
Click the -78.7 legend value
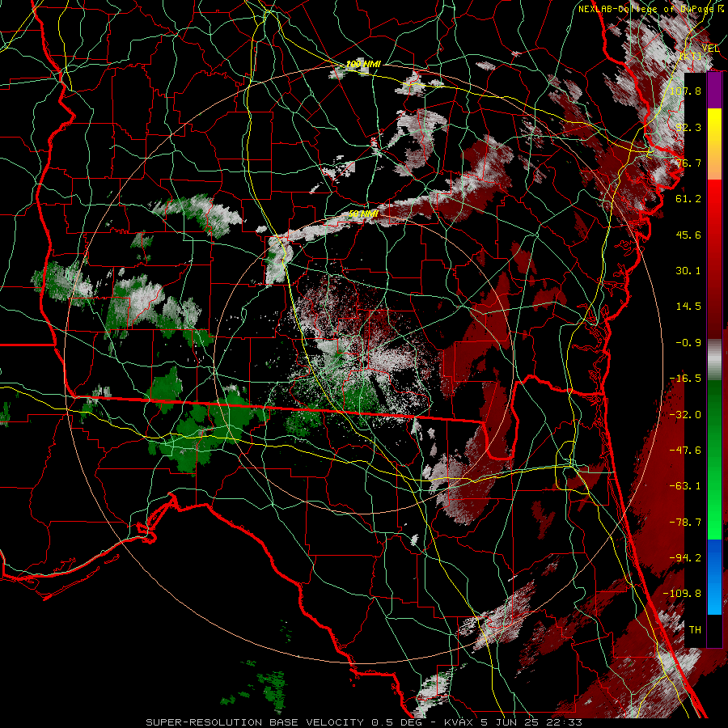pos(685,523)
